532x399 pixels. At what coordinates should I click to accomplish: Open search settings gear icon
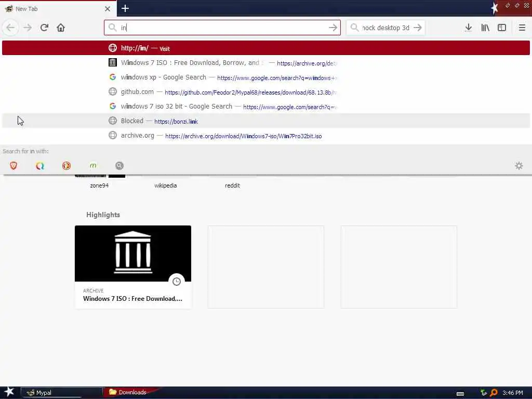point(519,166)
